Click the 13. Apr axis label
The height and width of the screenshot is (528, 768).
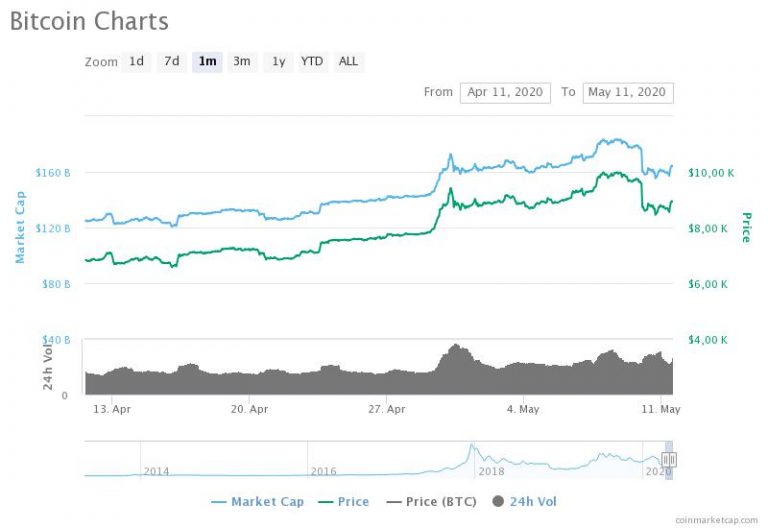112,409
